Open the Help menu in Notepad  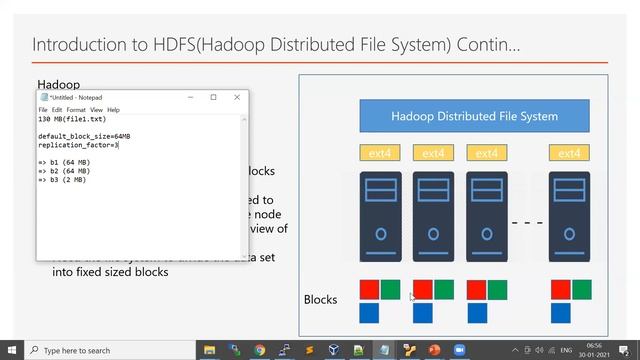113,110
